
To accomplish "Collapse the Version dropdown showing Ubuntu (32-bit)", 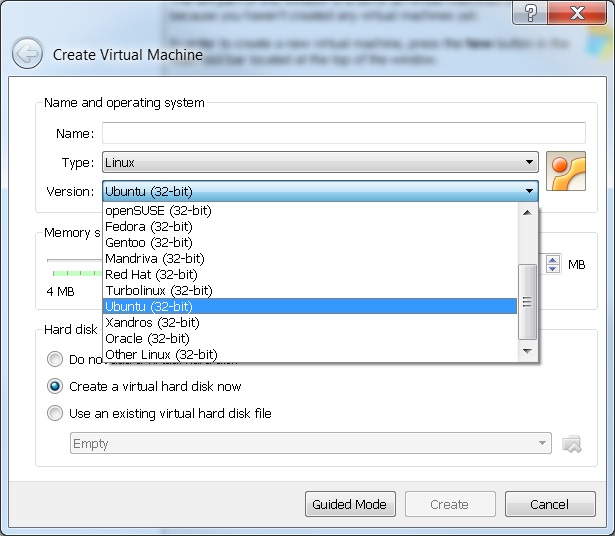I will pos(320,191).
